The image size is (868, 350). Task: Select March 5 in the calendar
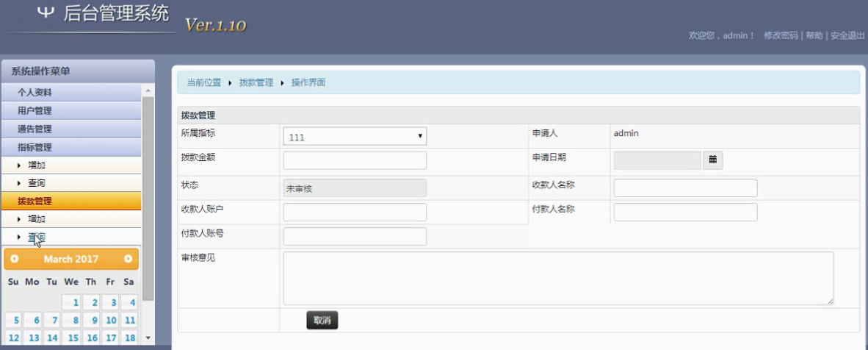point(14,320)
